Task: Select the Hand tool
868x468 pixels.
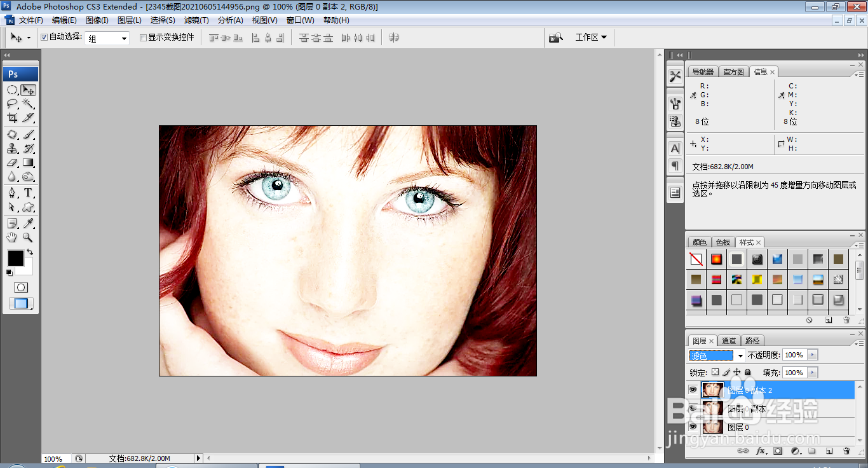Action: [x=12, y=237]
